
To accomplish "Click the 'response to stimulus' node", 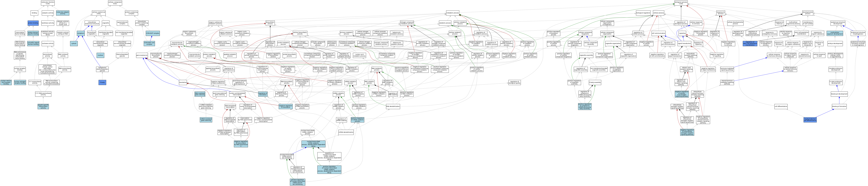I will pos(720,13).
